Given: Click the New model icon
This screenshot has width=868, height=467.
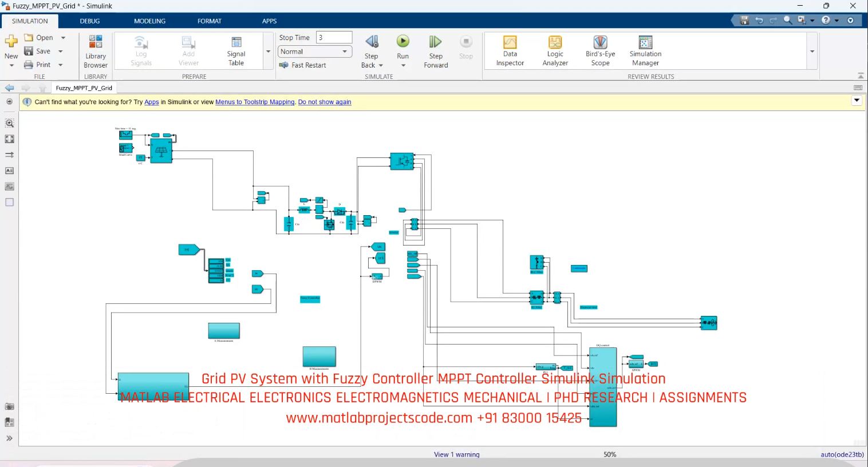Looking at the screenshot, I should (11, 41).
